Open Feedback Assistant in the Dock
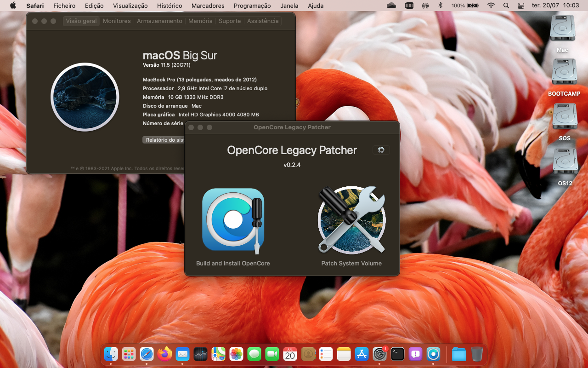Image resolution: width=588 pixels, height=368 pixels. pyautogui.click(x=415, y=354)
